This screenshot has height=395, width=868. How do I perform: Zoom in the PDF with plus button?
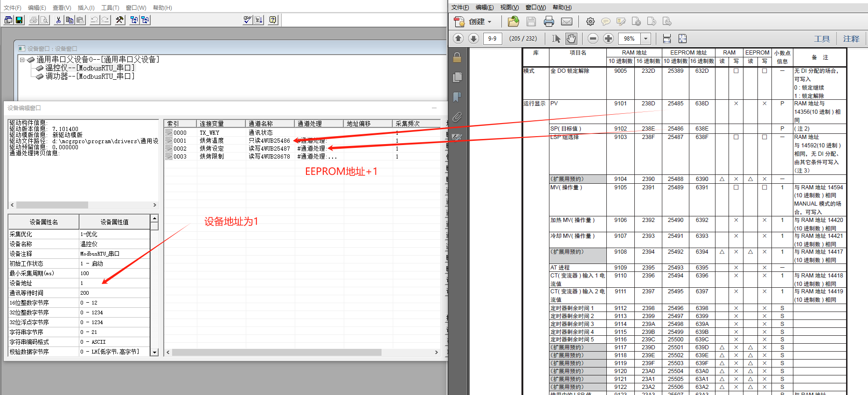(608, 38)
